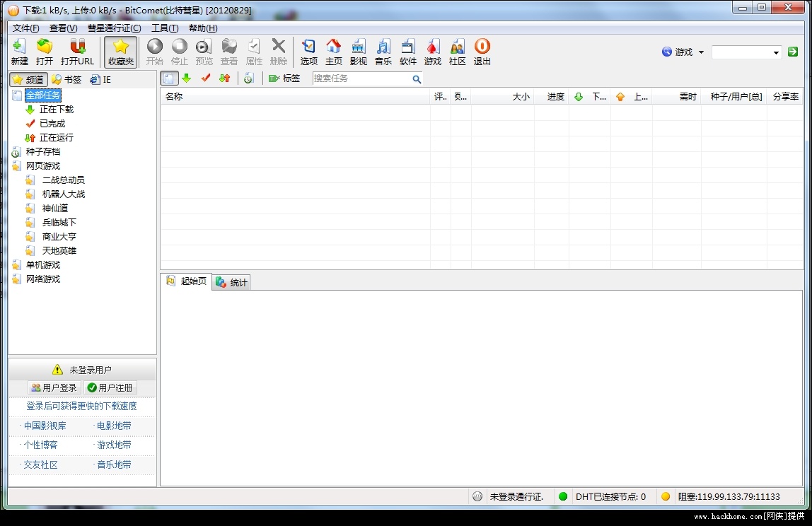Select 网络游戏 in the tree

tap(43, 279)
